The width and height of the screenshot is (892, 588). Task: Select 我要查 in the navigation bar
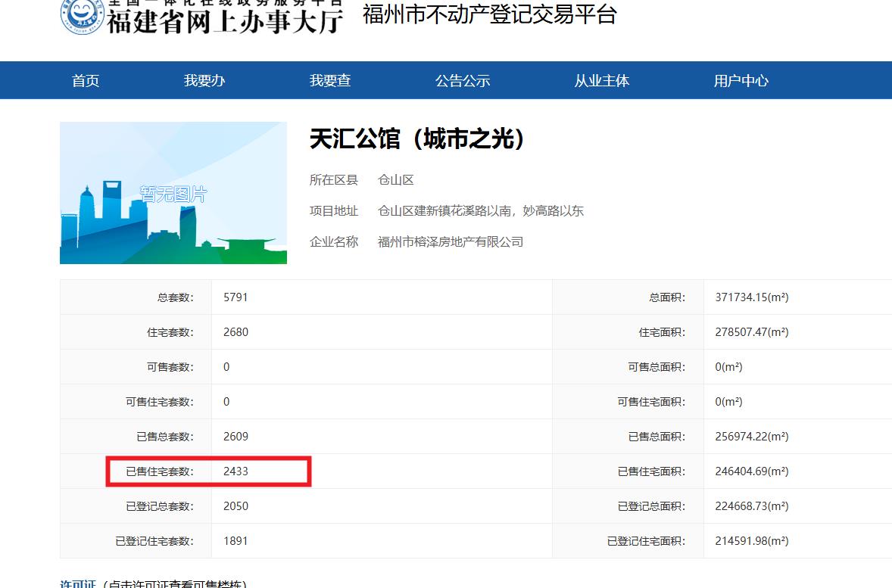pyautogui.click(x=330, y=81)
